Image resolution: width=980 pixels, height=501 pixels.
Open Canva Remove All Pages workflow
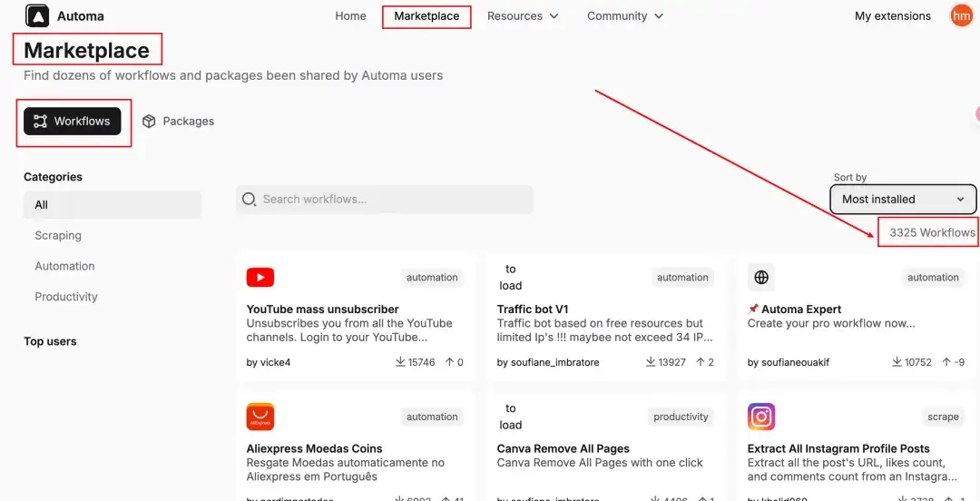tap(563, 448)
